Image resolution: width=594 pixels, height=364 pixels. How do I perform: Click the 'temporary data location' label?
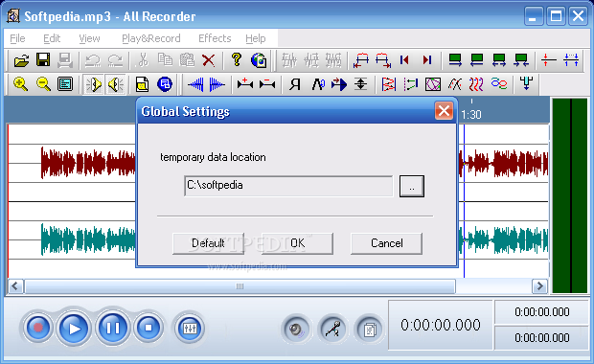coord(213,157)
